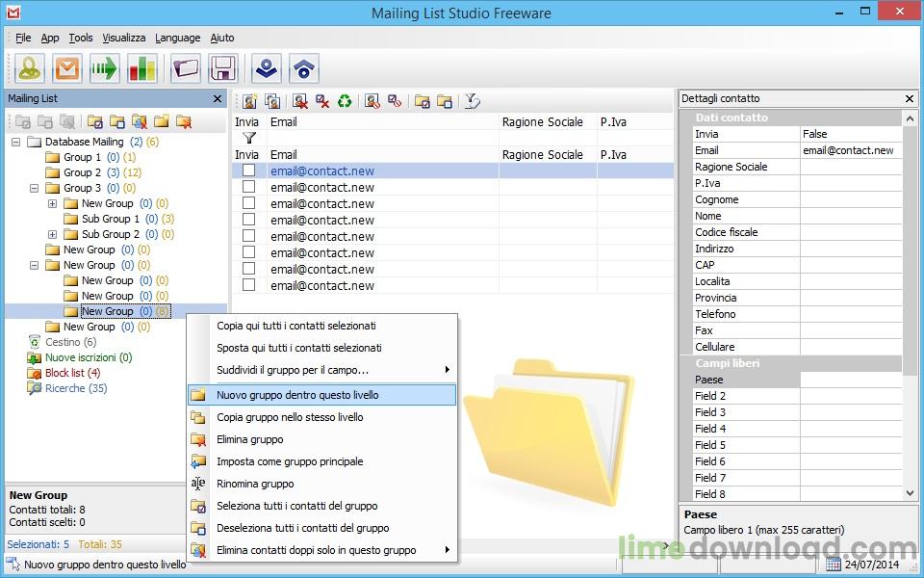Click the duplicate contacts icon in contact toolbar

(272, 101)
